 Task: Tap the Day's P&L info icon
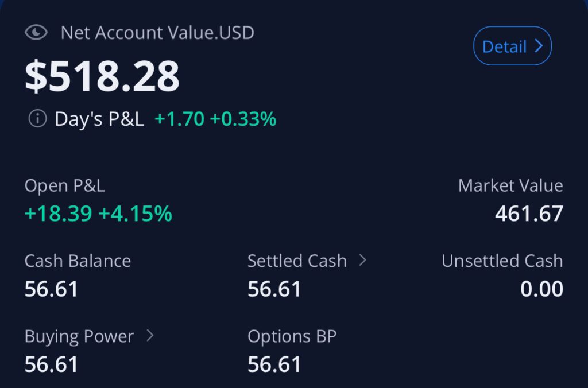point(37,119)
